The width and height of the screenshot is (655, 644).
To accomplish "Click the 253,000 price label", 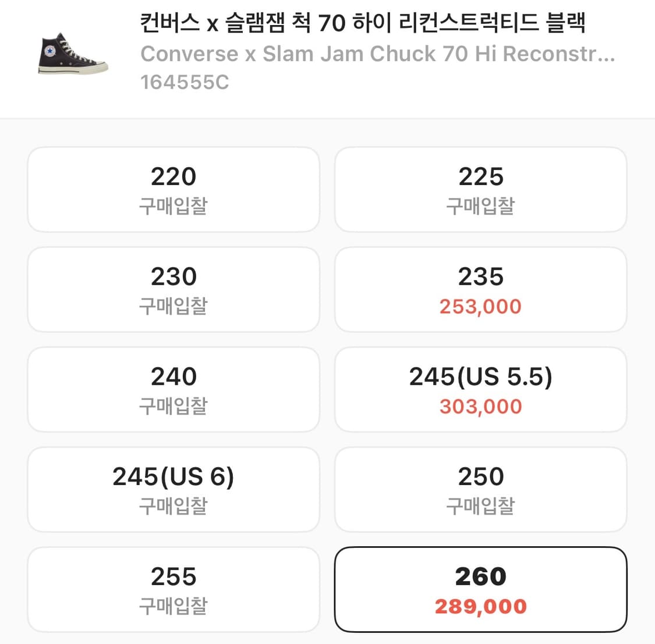I will (x=479, y=306).
